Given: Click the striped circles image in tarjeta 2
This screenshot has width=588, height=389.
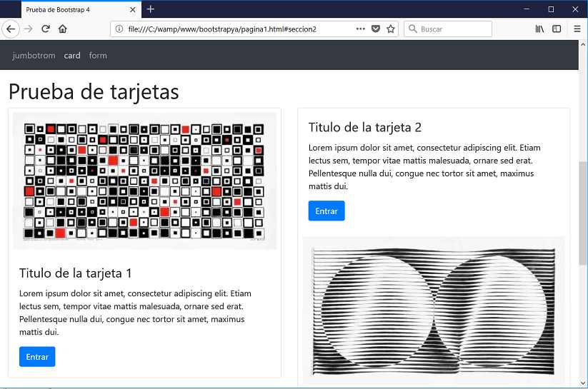Looking at the screenshot, I should click(x=434, y=311).
